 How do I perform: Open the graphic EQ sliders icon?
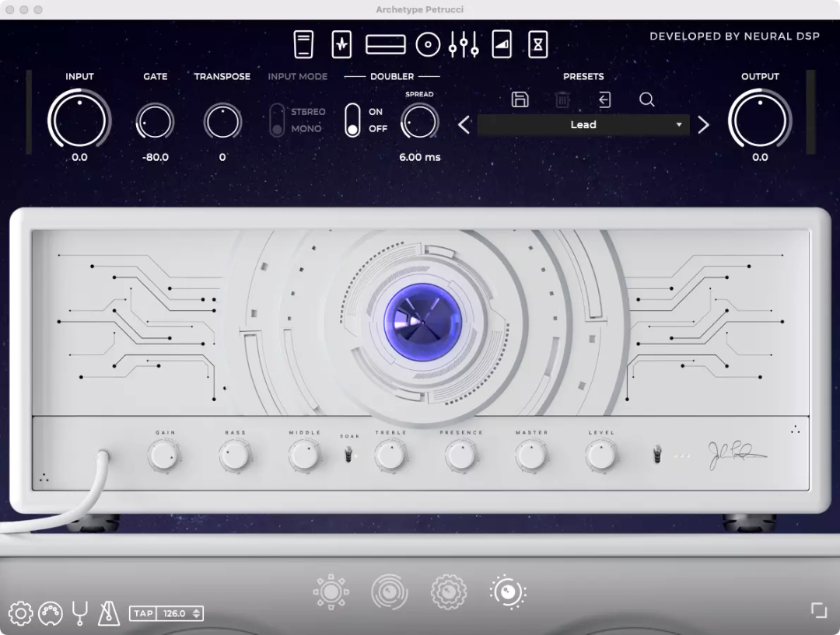point(464,44)
